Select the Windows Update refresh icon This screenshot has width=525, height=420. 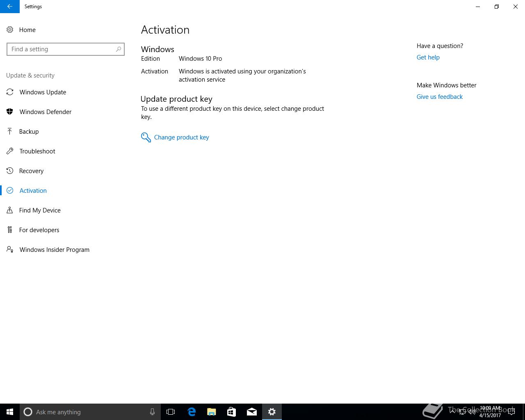pyautogui.click(x=10, y=92)
